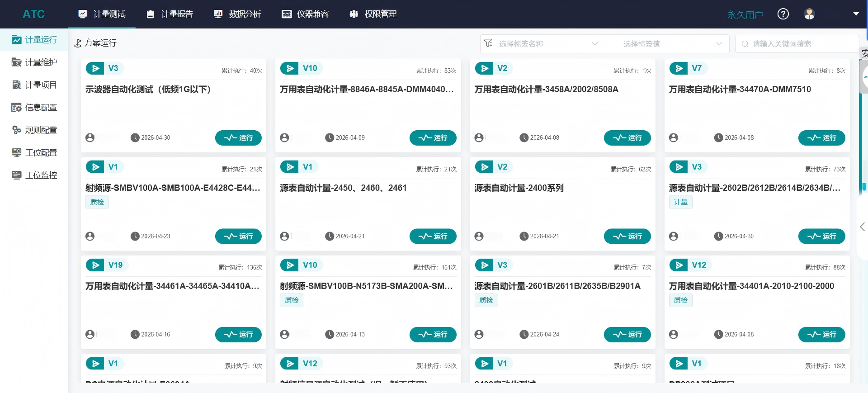Click the help question mark icon
Viewport: 868px width, 393px height.
pos(783,14)
